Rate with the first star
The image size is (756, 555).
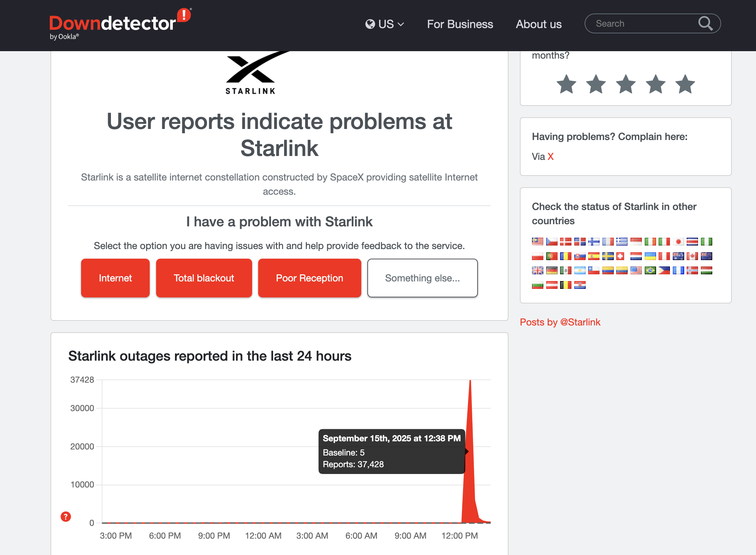566,85
